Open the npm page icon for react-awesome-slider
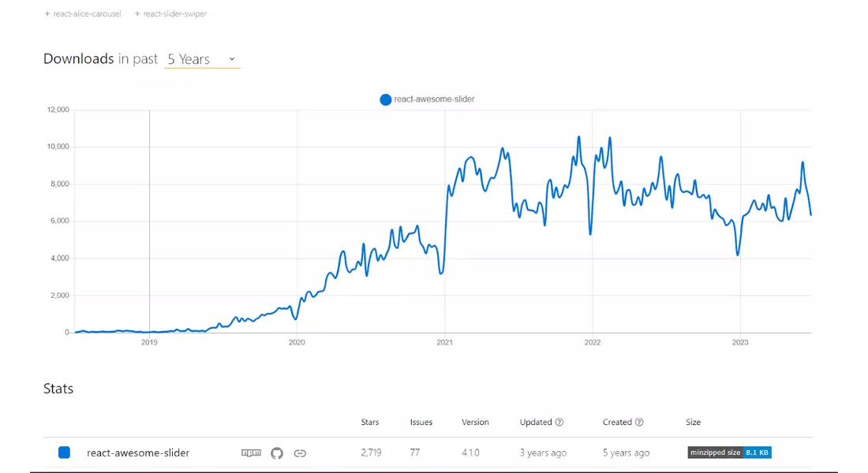Viewport: 868px width, 473px height. 251,453
